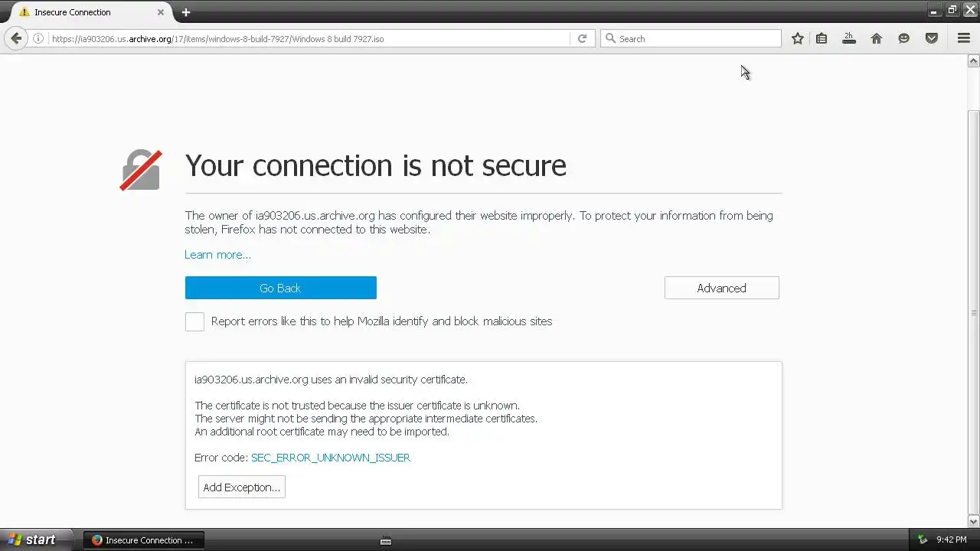Open the Firefox hamburger menu
This screenshot has width=980, height=551.
point(963,38)
